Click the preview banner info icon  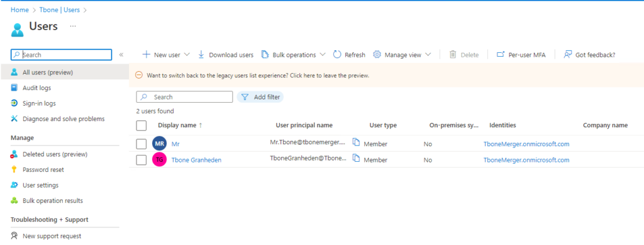[139, 76]
